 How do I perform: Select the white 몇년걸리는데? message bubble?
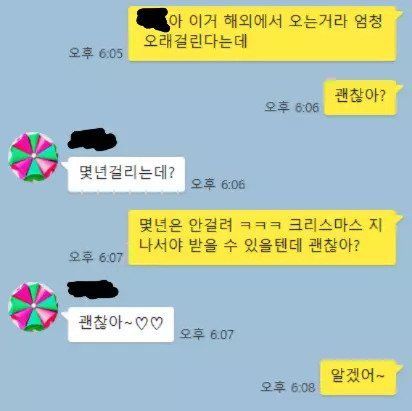coord(124,174)
